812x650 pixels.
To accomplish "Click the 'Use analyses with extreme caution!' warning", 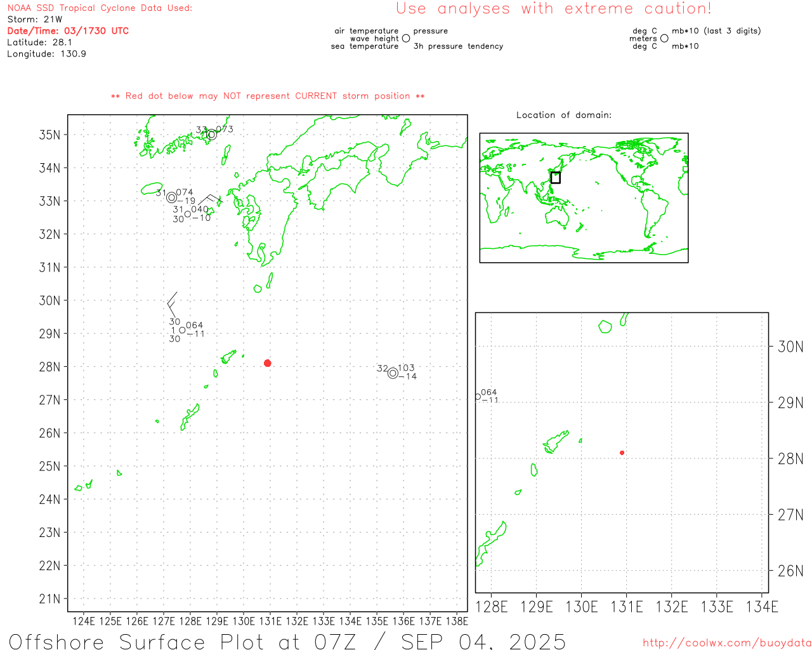I will (x=554, y=9).
